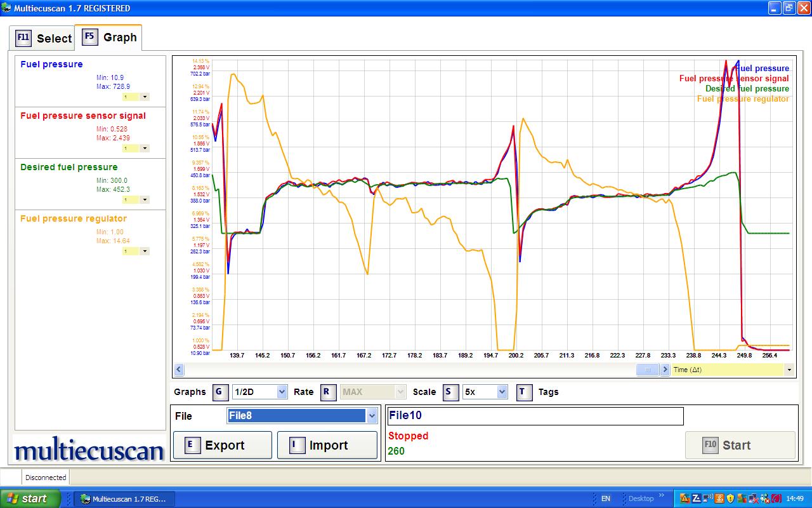Click the T button for Tags

pyautogui.click(x=524, y=392)
